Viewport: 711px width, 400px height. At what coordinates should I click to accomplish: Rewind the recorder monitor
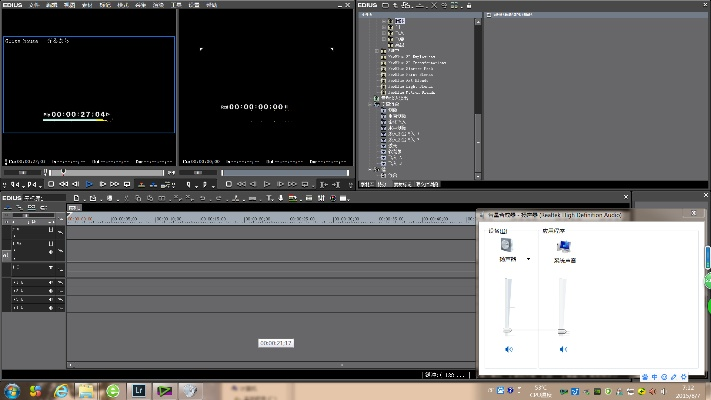click(x=242, y=184)
